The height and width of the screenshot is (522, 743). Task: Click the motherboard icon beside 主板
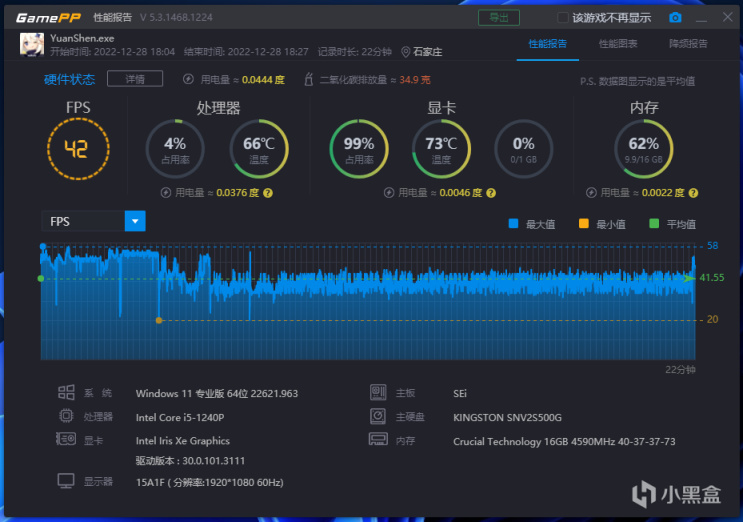378,392
